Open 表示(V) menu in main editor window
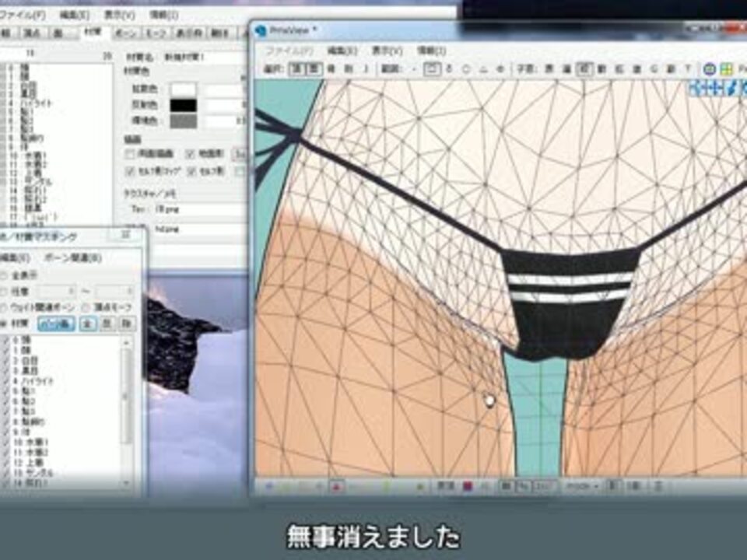 coord(120,16)
